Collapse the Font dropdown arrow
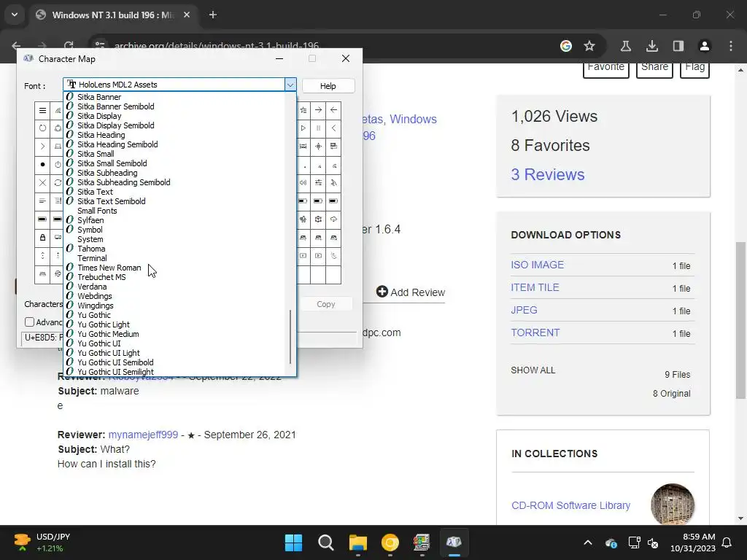 [290, 85]
